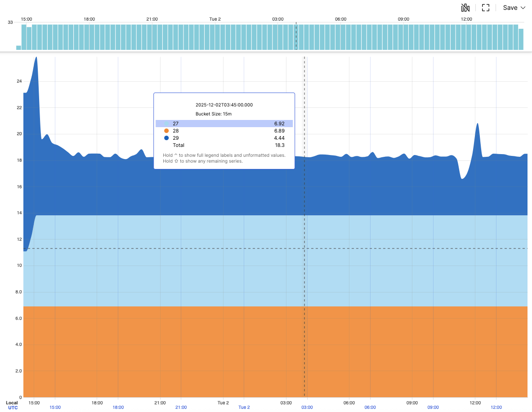Click the blue UTC 18:00 axis label

[x=118, y=408]
